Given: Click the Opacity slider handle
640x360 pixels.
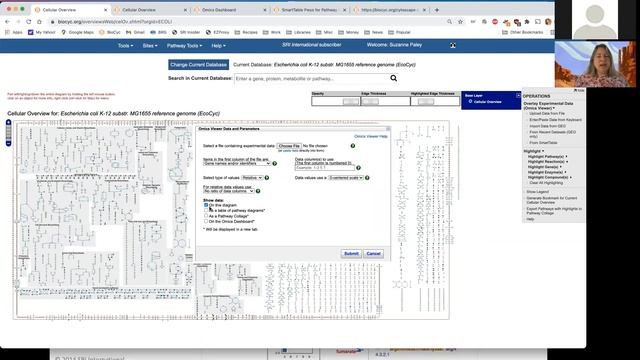Looking at the screenshot, I should pos(350,101).
